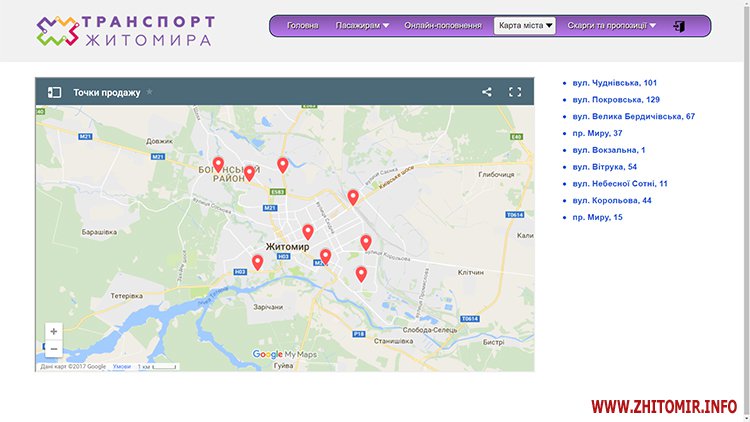Toggle the map legend sidebar panel
Viewport: 750px width, 422px height.
[x=55, y=92]
